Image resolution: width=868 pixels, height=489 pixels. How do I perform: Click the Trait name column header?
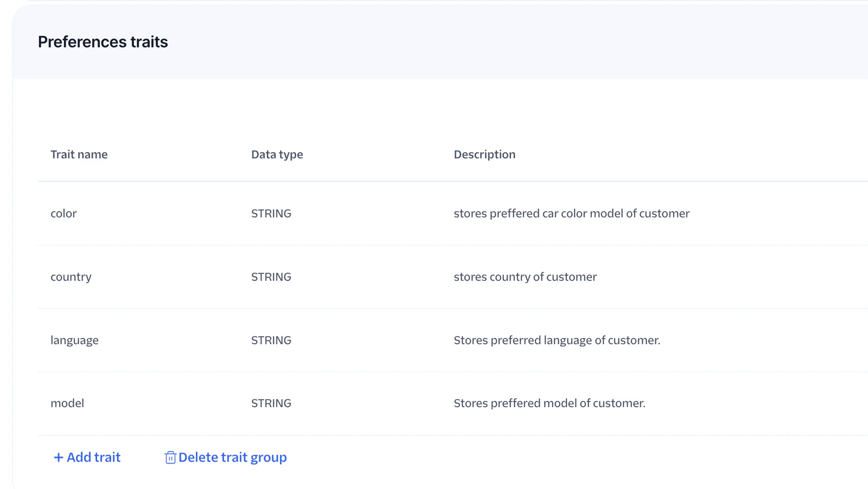[x=79, y=155]
